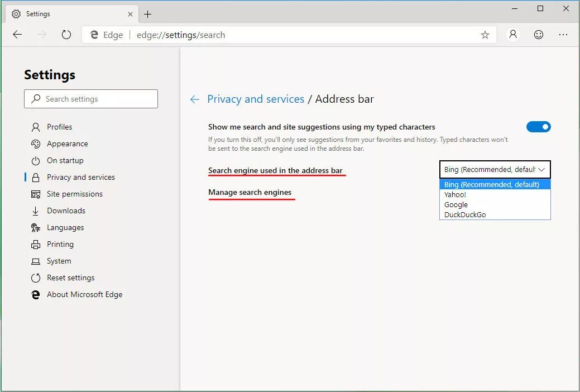This screenshot has width=580, height=392.
Task: Click the Printing printer icon
Action: 36,245
